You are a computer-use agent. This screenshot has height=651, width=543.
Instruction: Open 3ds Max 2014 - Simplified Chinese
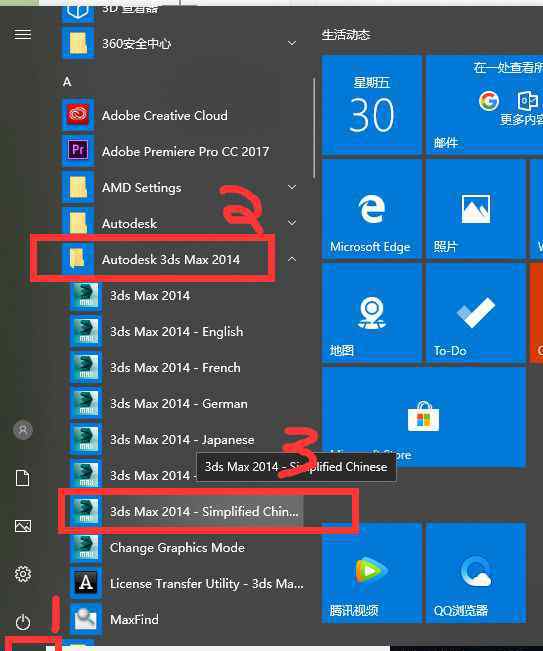[186, 511]
